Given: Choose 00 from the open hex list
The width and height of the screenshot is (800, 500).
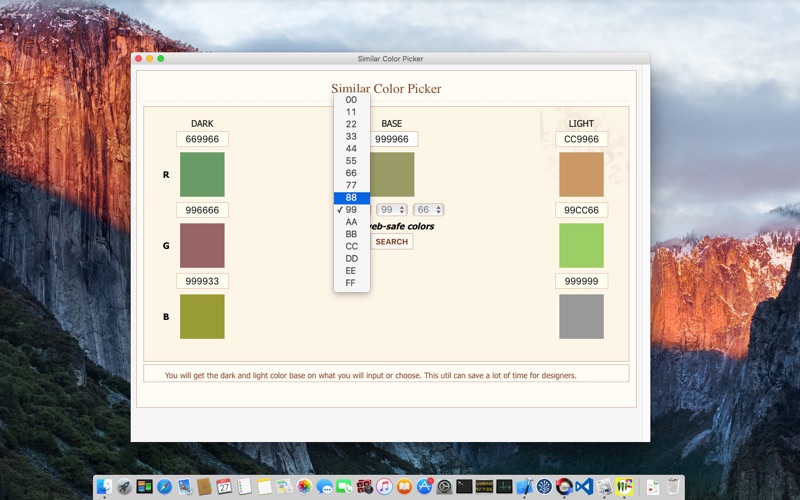Looking at the screenshot, I should click(x=352, y=100).
